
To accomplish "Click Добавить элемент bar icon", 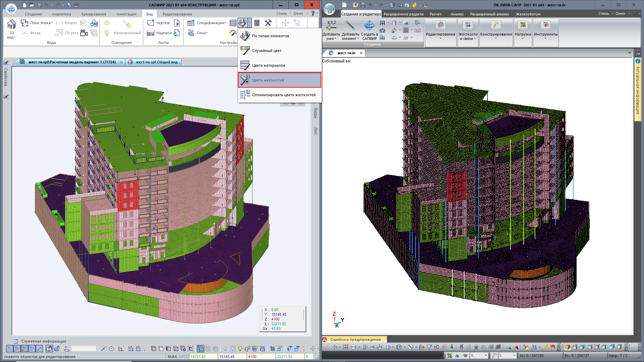I will (350, 25).
